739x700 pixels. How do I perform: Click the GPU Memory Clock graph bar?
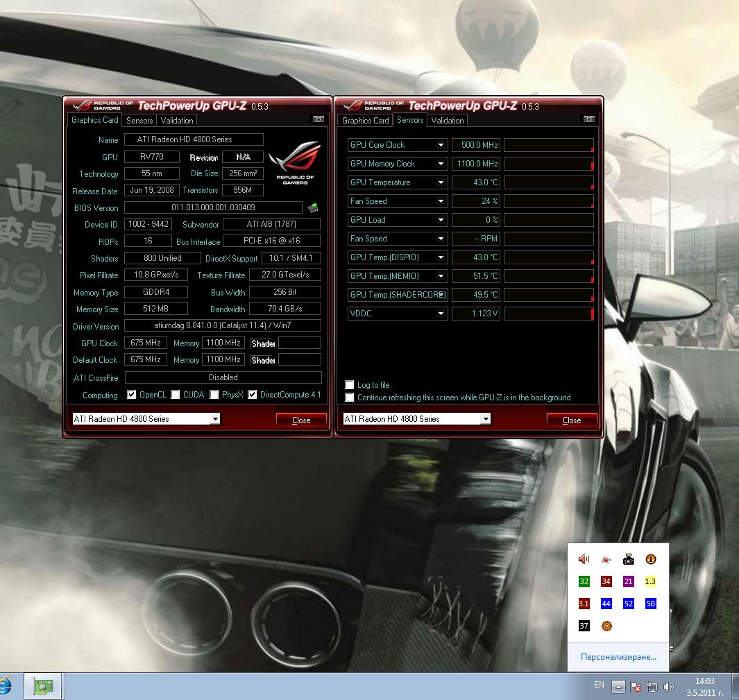(x=549, y=164)
